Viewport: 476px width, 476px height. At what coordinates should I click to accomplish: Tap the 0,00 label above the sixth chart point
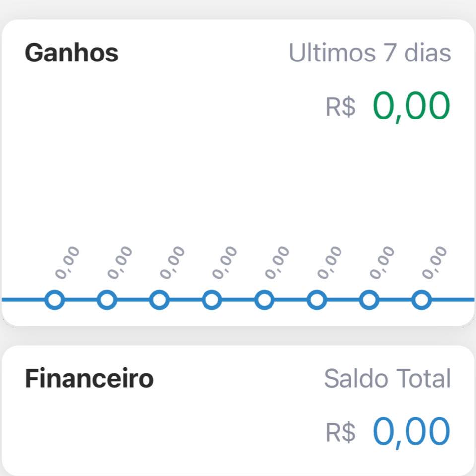pos(329,262)
